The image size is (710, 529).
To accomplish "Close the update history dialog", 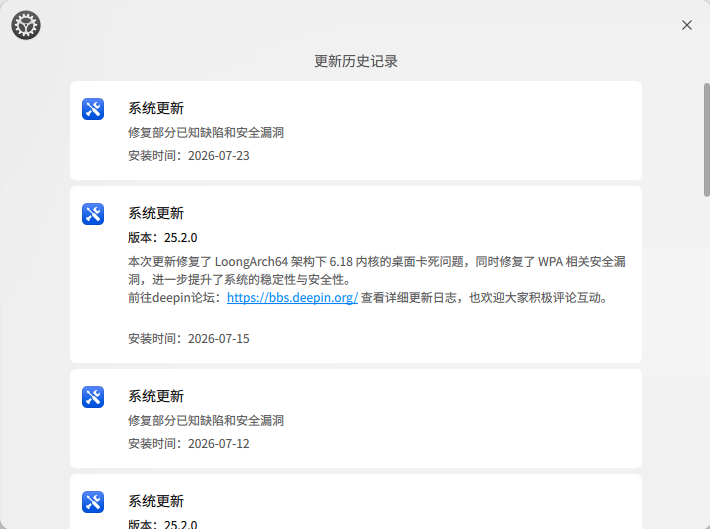I will (686, 25).
